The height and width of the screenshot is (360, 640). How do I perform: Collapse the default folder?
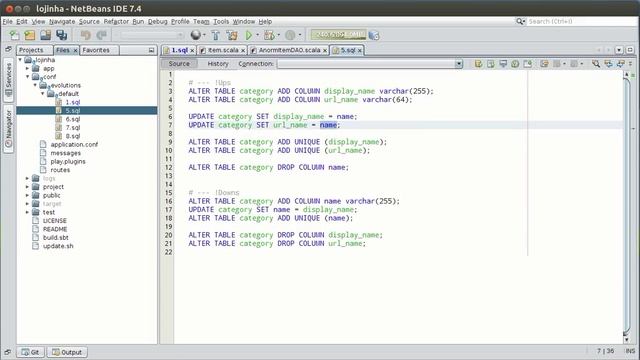click(x=43, y=94)
